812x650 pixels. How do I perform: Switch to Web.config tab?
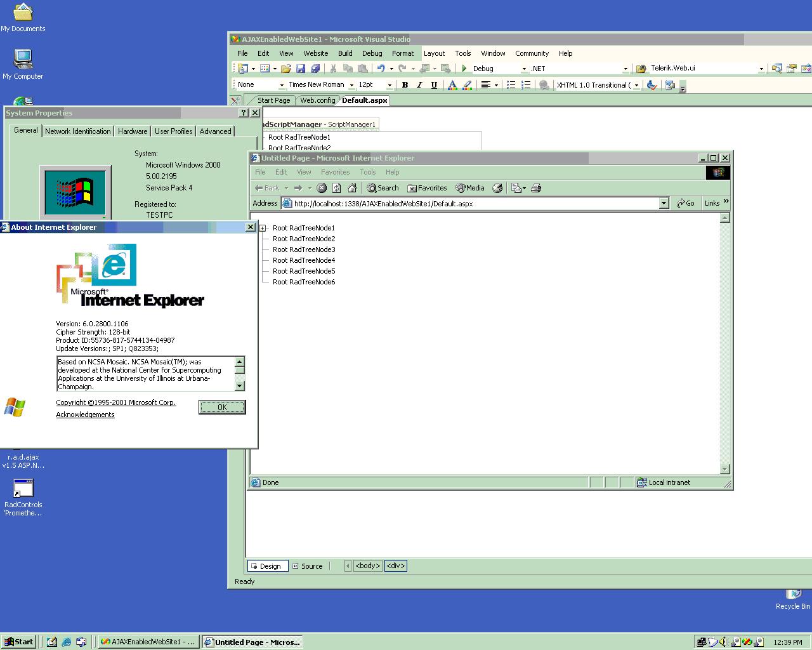[x=317, y=100]
